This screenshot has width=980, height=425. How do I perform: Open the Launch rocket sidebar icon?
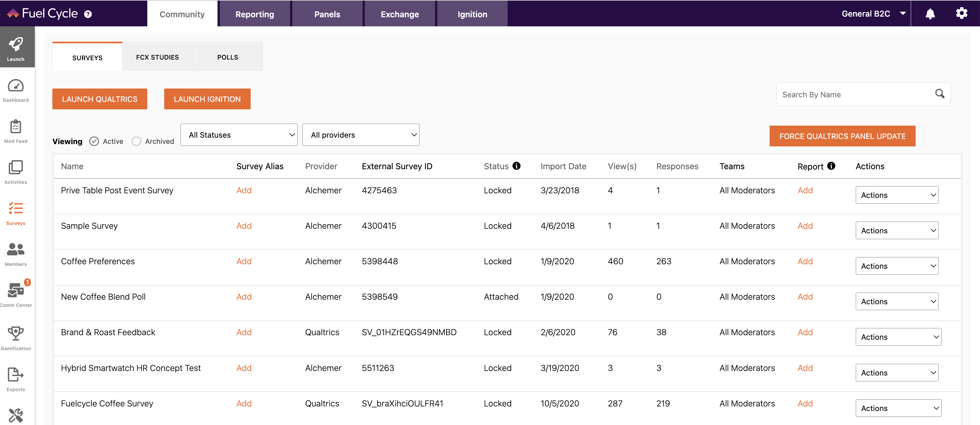[x=16, y=48]
